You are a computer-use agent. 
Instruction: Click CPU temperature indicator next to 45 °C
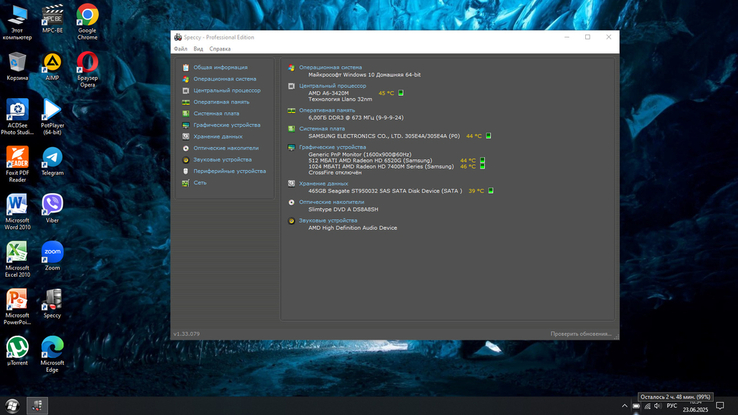tap(401, 93)
